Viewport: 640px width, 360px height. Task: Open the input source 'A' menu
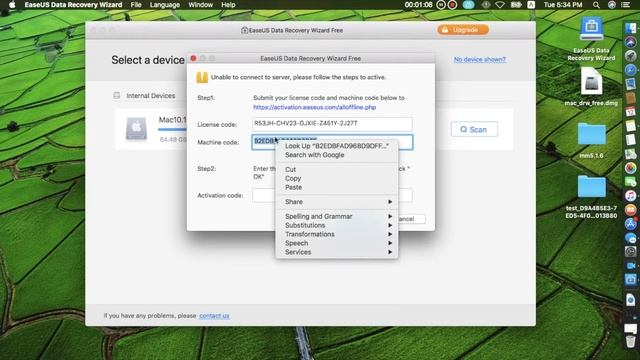[531, 5]
